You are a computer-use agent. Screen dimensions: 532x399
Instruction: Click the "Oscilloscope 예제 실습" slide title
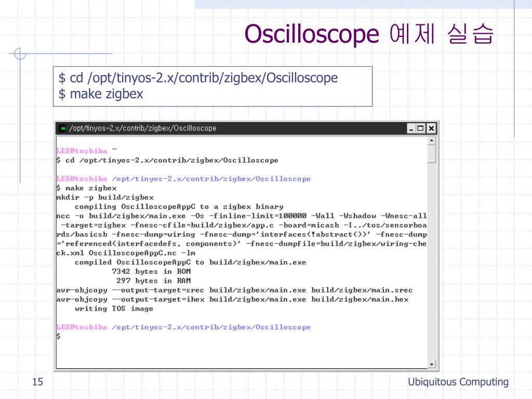pyautogui.click(x=368, y=34)
